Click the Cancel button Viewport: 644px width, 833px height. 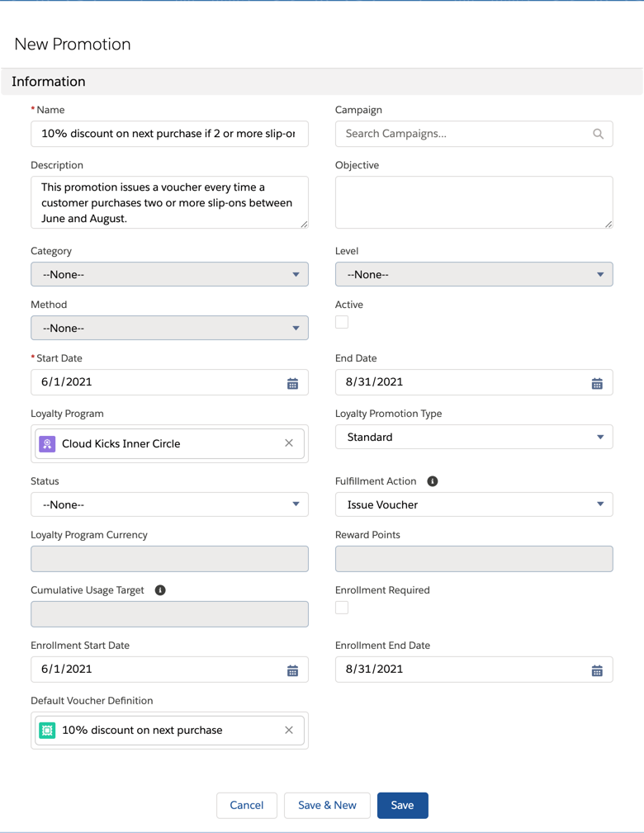click(246, 805)
